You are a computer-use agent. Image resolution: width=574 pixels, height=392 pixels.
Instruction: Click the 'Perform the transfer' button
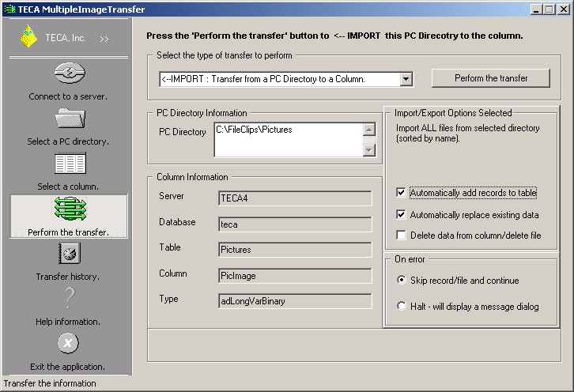click(x=490, y=78)
